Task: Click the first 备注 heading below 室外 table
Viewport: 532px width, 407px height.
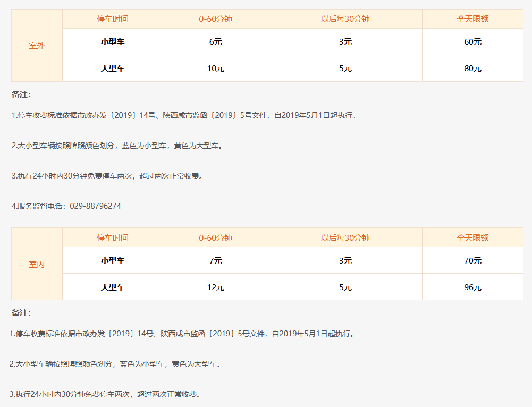Action: pos(21,95)
